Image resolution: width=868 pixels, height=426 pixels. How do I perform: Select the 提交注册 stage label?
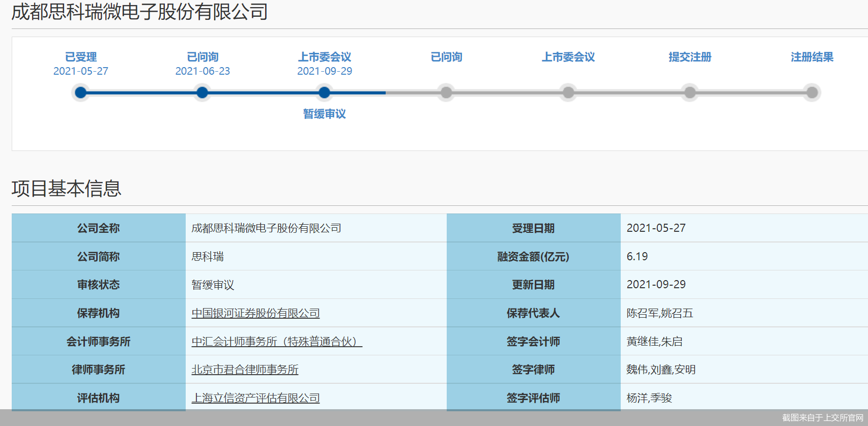690,57
